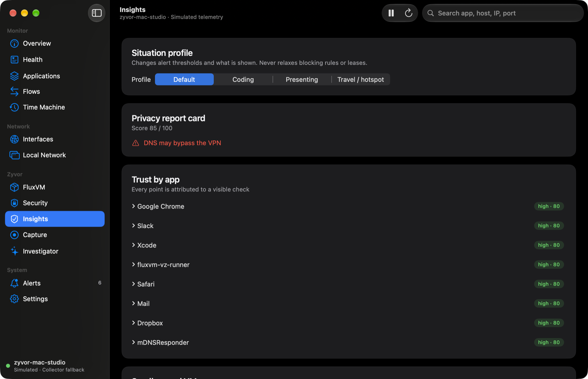Click the Flows arrows icon
This screenshot has height=379, width=588.
pyautogui.click(x=14, y=92)
